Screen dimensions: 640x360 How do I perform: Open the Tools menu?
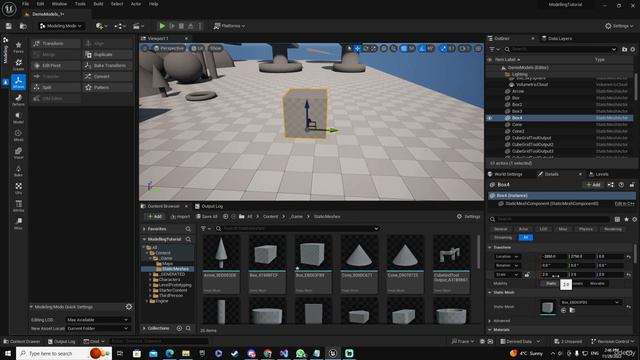[x=80, y=4]
